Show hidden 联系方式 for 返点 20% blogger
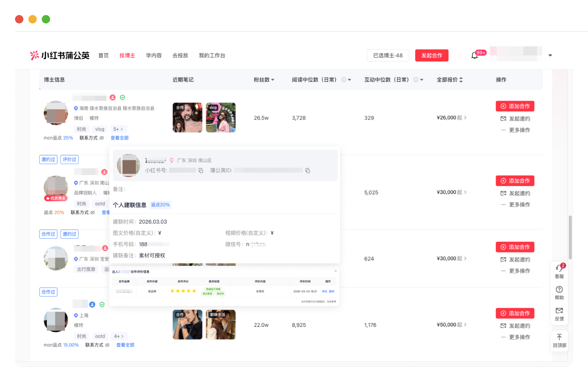The width and height of the screenshot is (588, 367). point(93,213)
